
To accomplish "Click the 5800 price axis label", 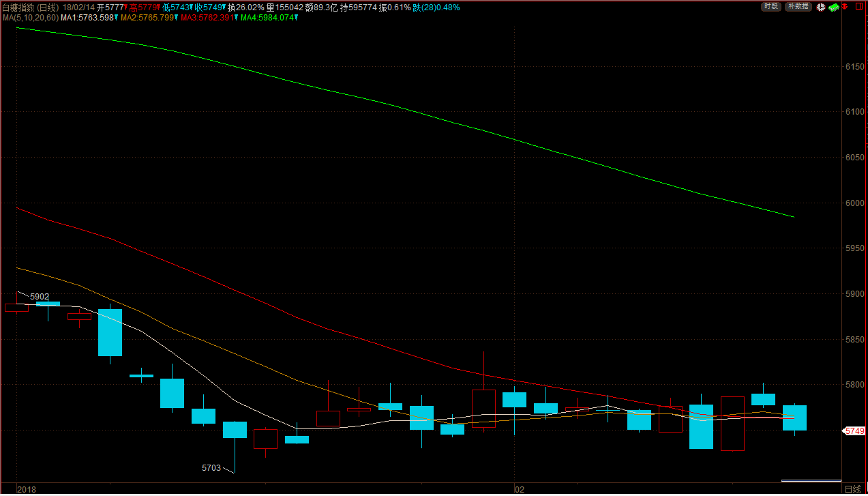I will click(855, 385).
